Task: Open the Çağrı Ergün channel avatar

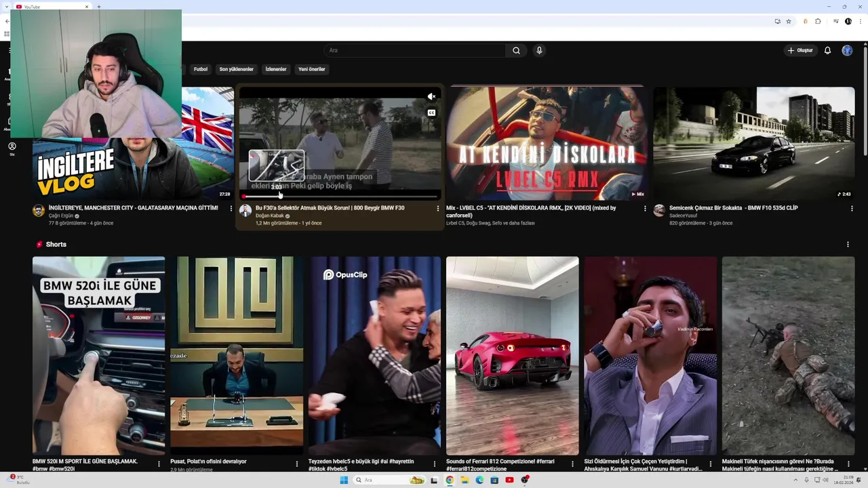Action: [39, 211]
